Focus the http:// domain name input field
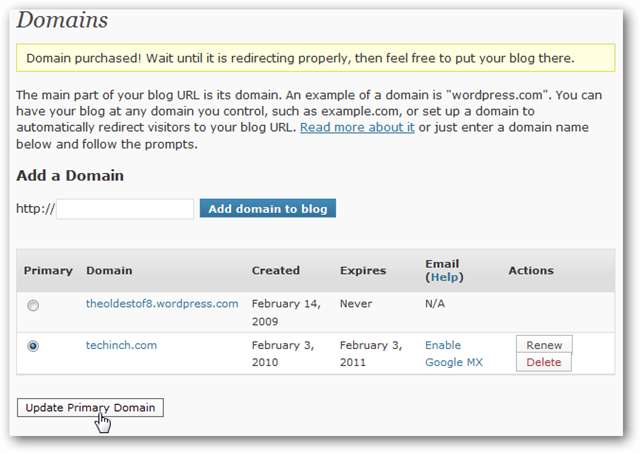 [125, 209]
